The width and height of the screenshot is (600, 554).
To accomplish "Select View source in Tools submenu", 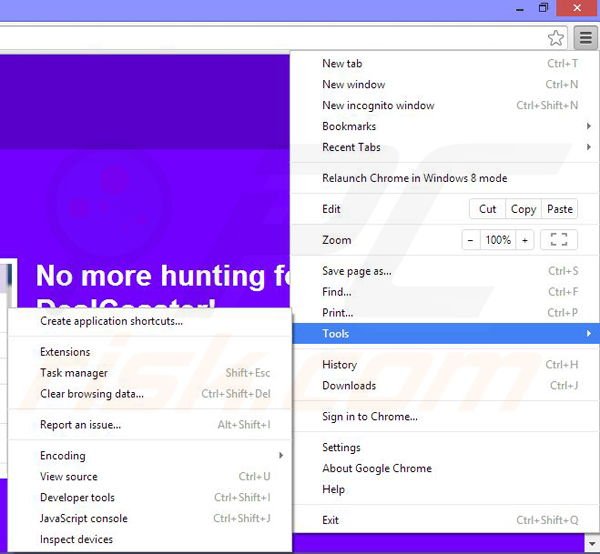I will tap(150, 476).
